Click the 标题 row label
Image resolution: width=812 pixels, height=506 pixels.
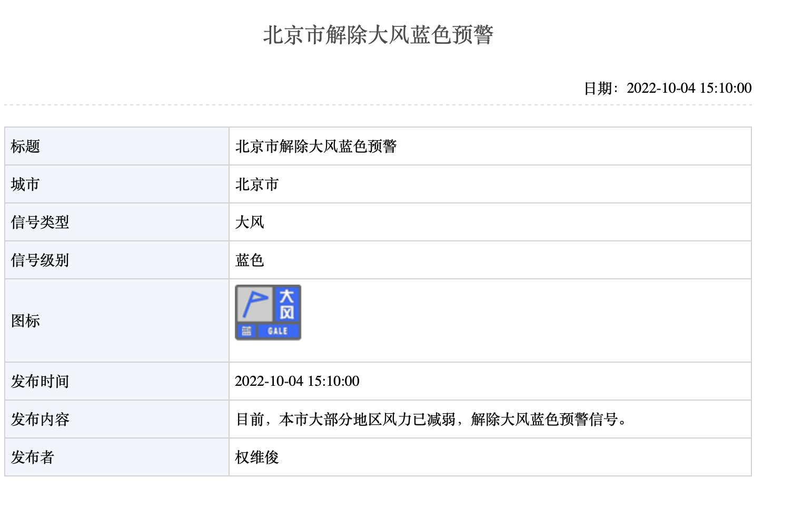click(25, 147)
